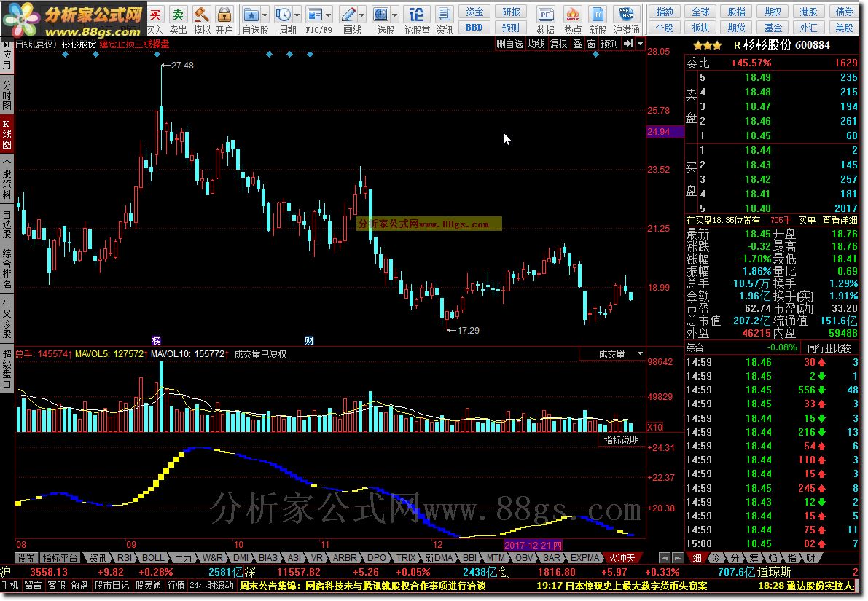Select the BOLL indicator tab
The width and height of the screenshot is (868, 601).
point(153,559)
